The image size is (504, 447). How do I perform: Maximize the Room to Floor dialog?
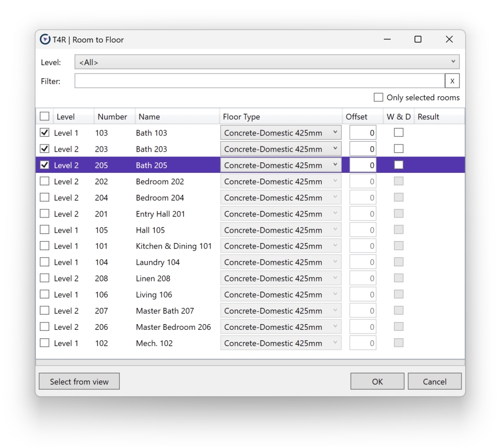(x=418, y=39)
